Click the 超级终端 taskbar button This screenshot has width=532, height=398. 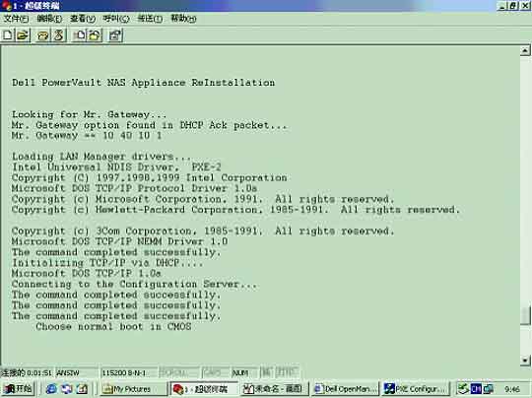[x=204, y=389]
